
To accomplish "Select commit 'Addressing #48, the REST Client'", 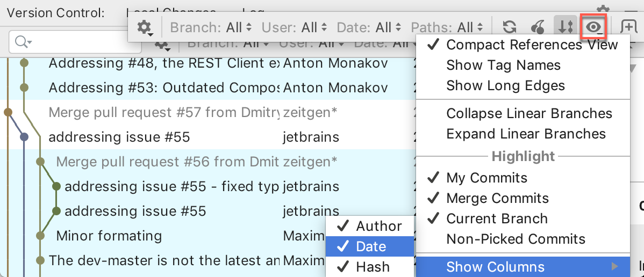I will (x=164, y=63).
